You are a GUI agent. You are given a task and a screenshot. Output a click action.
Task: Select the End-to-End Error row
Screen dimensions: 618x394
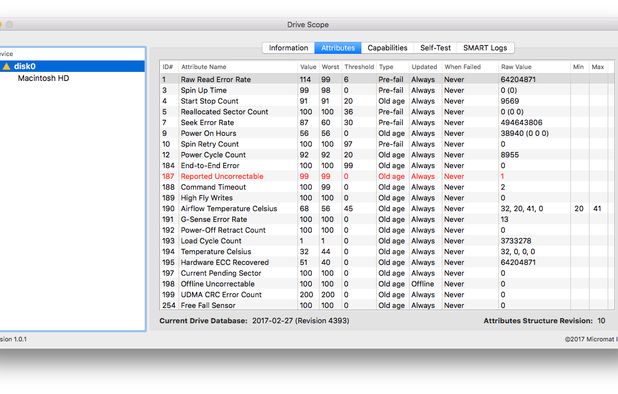[387, 165]
